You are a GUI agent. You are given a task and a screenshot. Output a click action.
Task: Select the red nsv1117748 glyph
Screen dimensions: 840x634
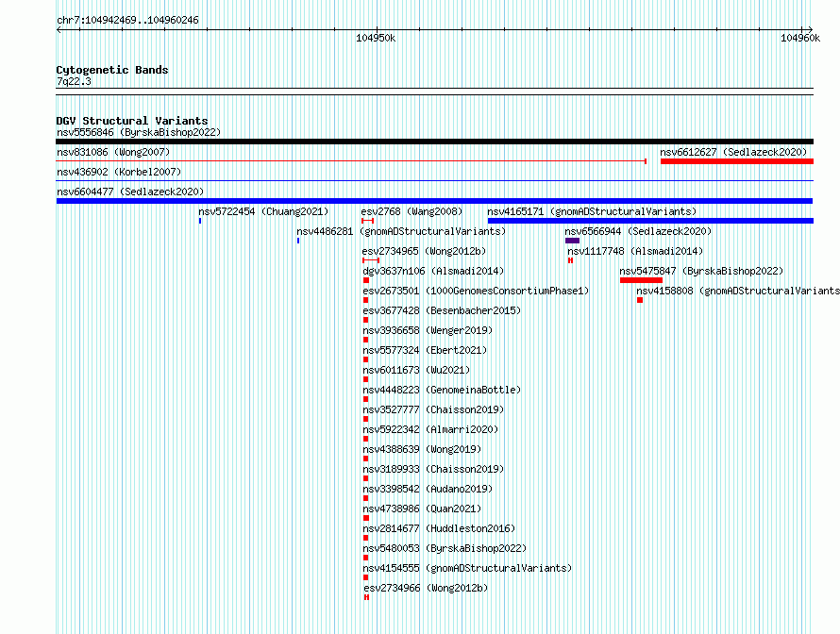pyautogui.click(x=570, y=260)
